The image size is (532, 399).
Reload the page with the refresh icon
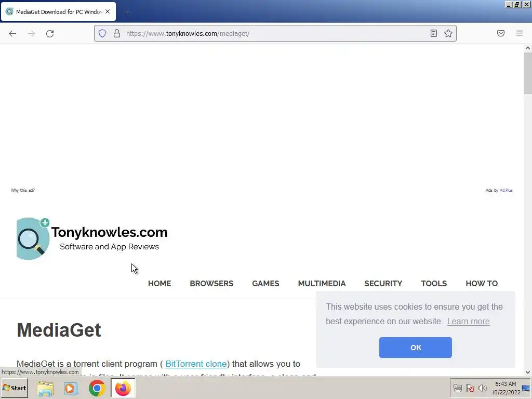coord(50,34)
